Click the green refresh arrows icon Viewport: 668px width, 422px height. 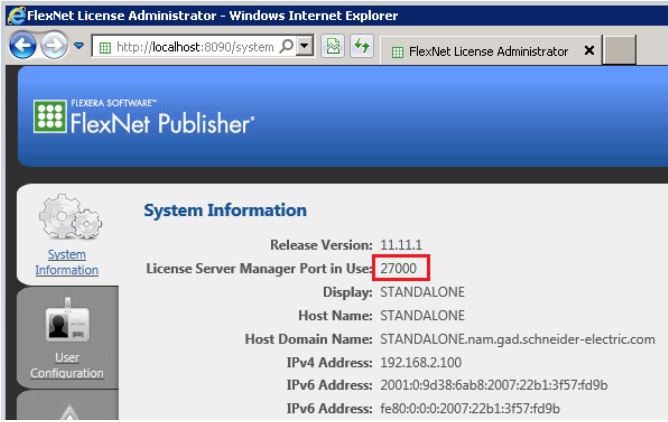click(x=362, y=46)
